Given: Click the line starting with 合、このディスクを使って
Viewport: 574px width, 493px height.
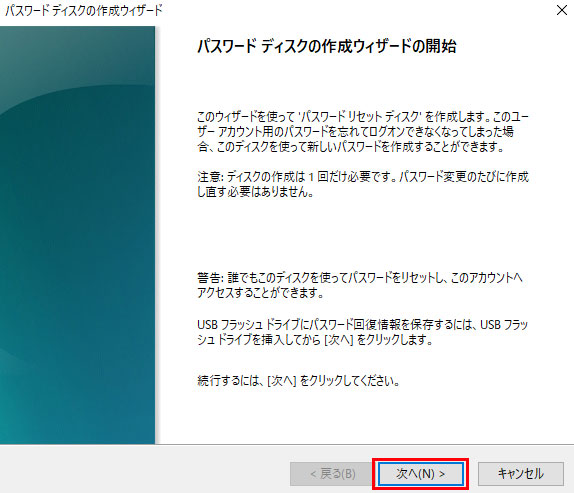Looking at the screenshot, I should coord(351,147).
